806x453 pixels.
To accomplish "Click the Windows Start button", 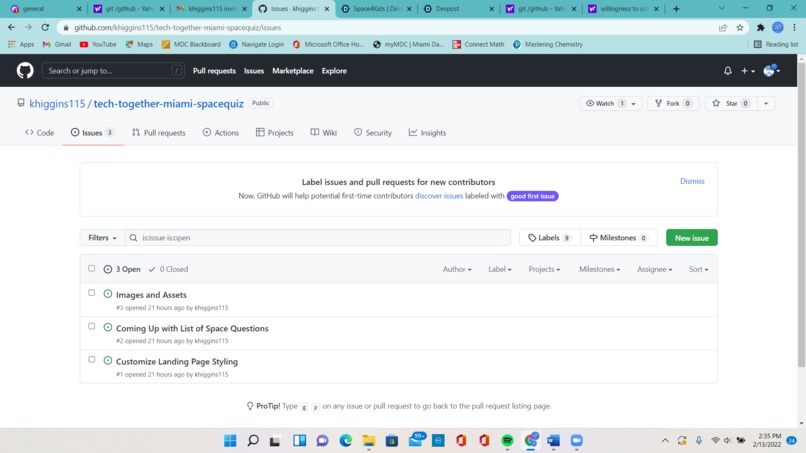I will (x=230, y=441).
